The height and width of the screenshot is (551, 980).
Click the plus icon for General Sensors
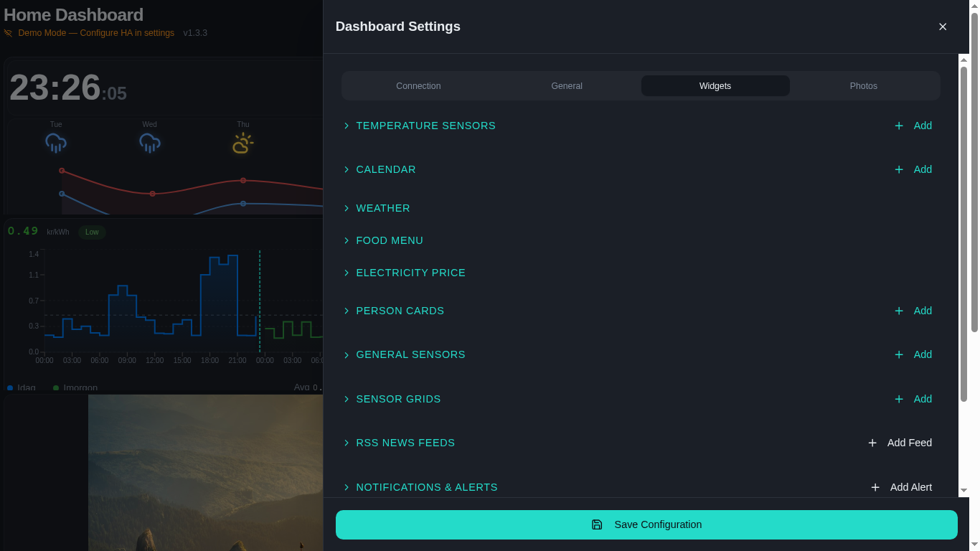pyautogui.click(x=899, y=354)
